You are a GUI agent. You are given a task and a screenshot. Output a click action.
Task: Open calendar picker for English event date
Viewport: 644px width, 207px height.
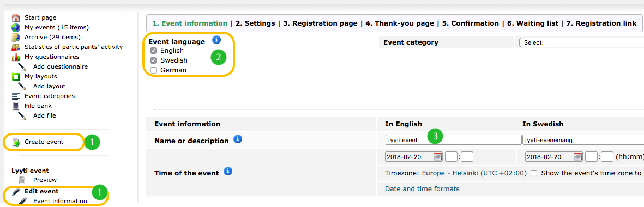tap(438, 156)
